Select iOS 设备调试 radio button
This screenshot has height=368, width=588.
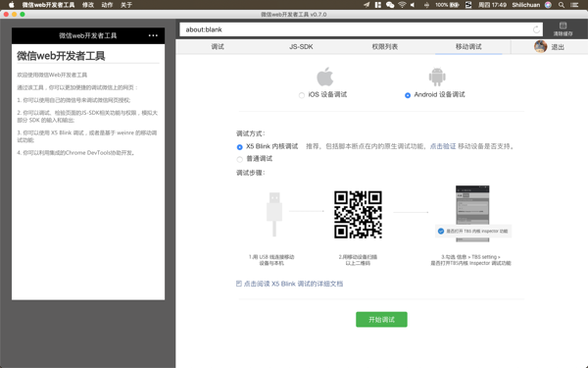(302, 95)
